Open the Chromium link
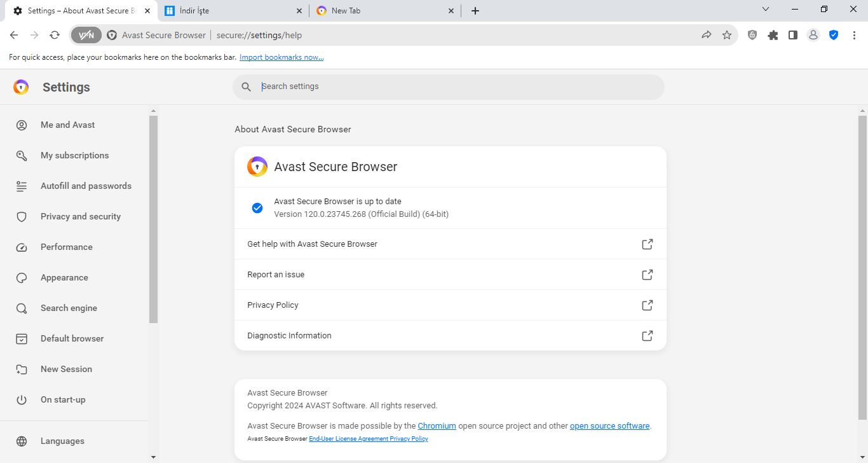The width and height of the screenshot is (868, 463). coord(437,426)
